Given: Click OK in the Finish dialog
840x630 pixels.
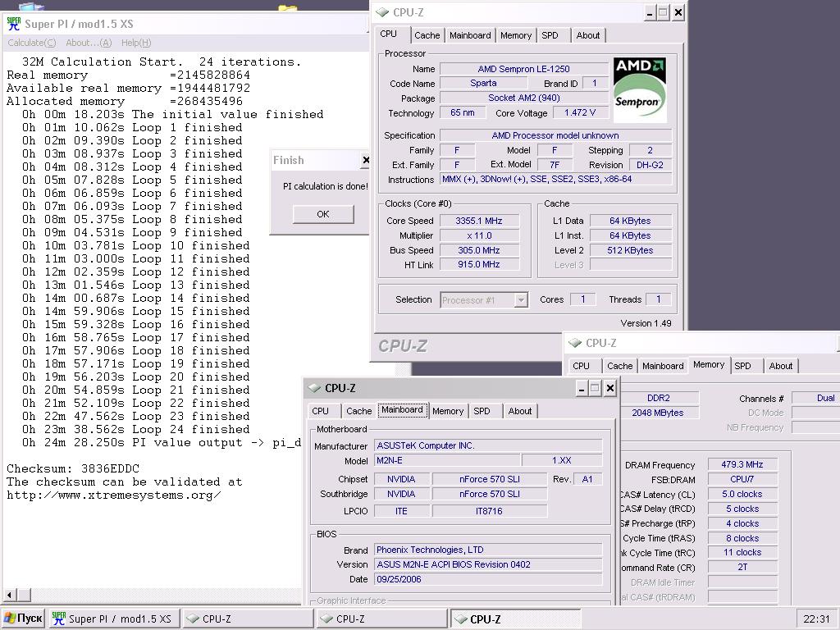Looking at the screenshot, I should tap(323, 214).
